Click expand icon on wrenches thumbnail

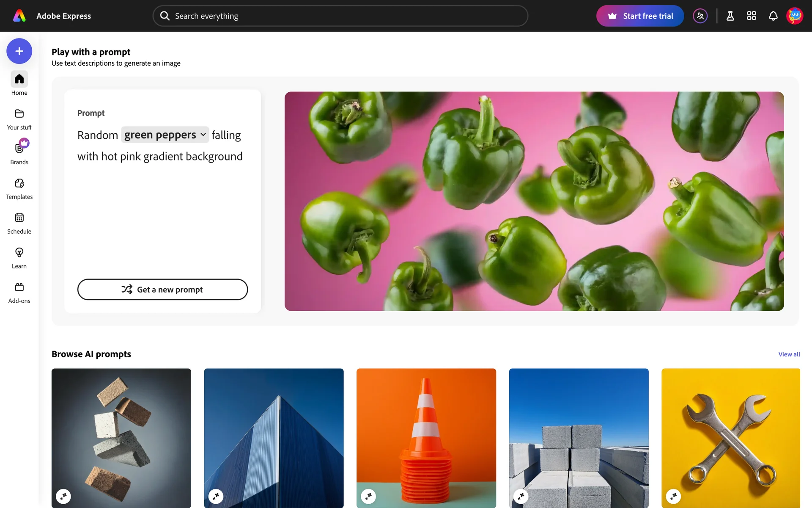tap(673, 496)
